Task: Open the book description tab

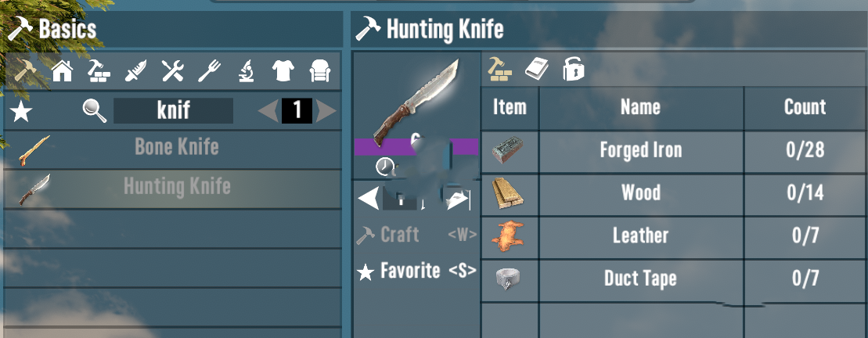Action: pos(536,70)
